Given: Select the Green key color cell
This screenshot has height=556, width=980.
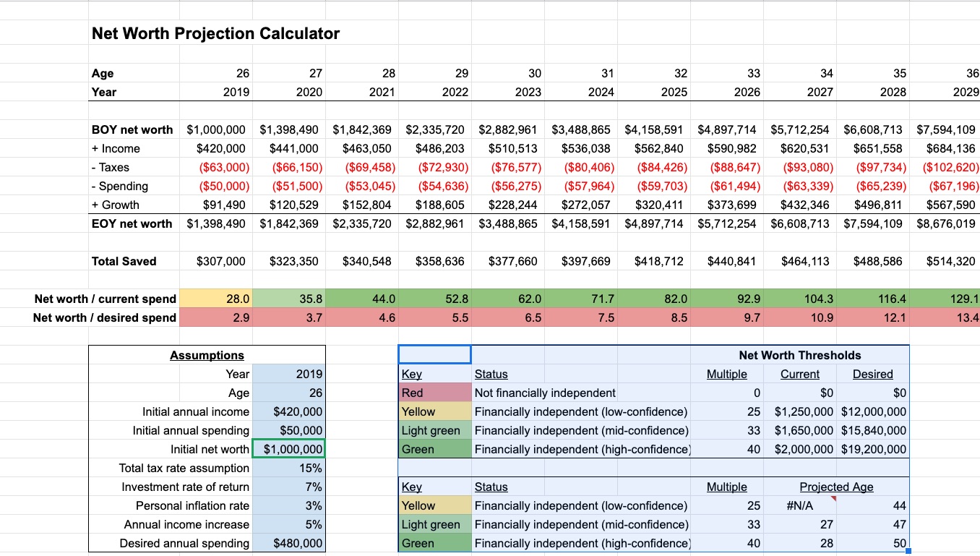Looking at the screenshot, I should [434, 449].
